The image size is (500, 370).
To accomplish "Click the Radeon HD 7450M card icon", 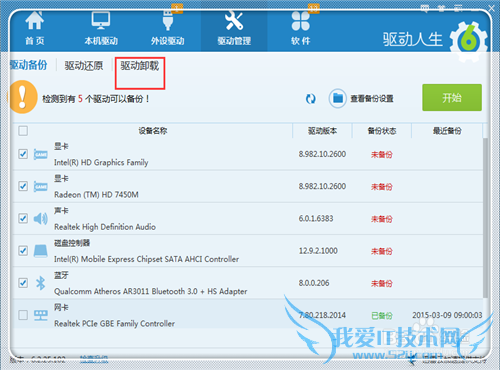I will (x=41, y=186).
